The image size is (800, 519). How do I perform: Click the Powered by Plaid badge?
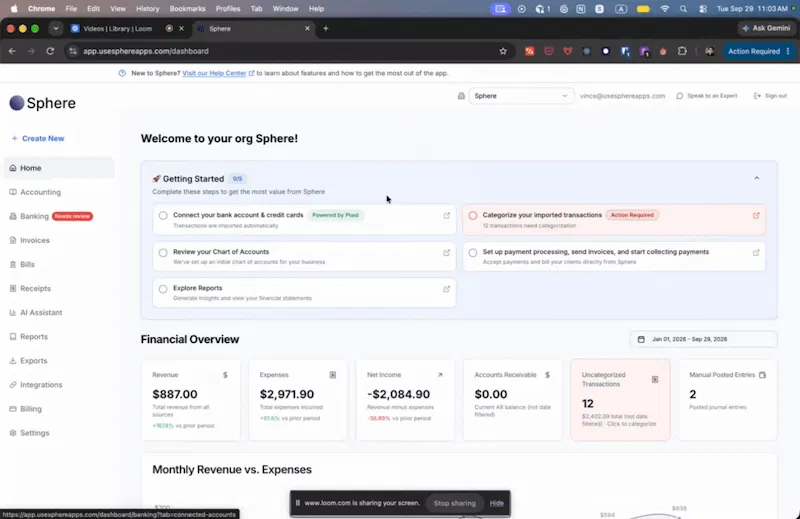click(335, 215)
